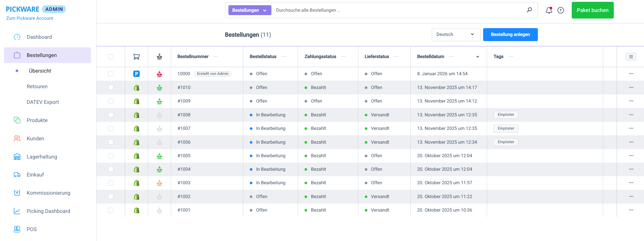This screenshot has width=644, height=241.
Task: Select the checkbox for order #1001
Action: [x=111, y=210]
